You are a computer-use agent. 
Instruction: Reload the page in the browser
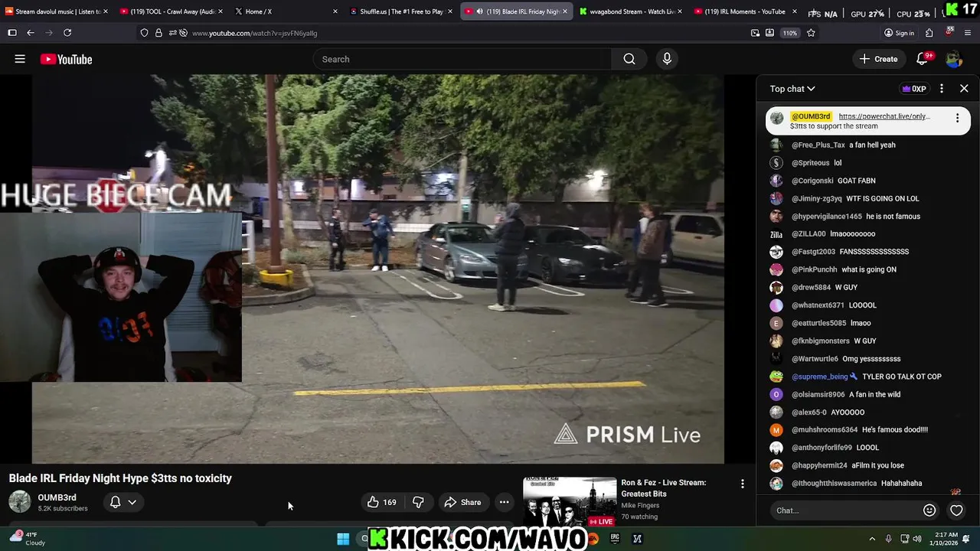(x=67, y=33)
